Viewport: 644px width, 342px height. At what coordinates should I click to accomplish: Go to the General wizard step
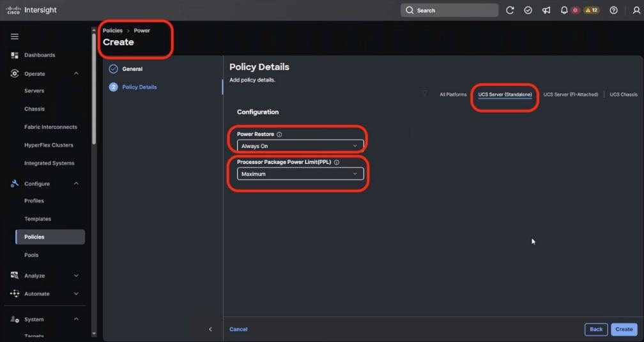132,69
